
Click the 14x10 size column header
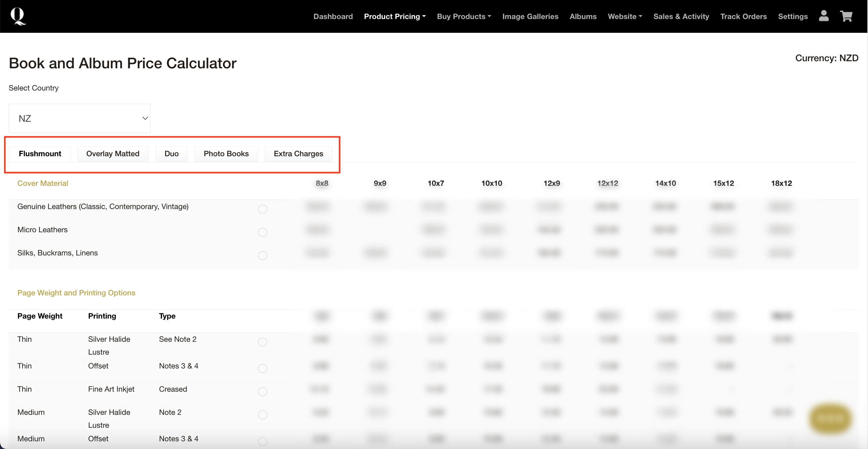click(665, 183)
